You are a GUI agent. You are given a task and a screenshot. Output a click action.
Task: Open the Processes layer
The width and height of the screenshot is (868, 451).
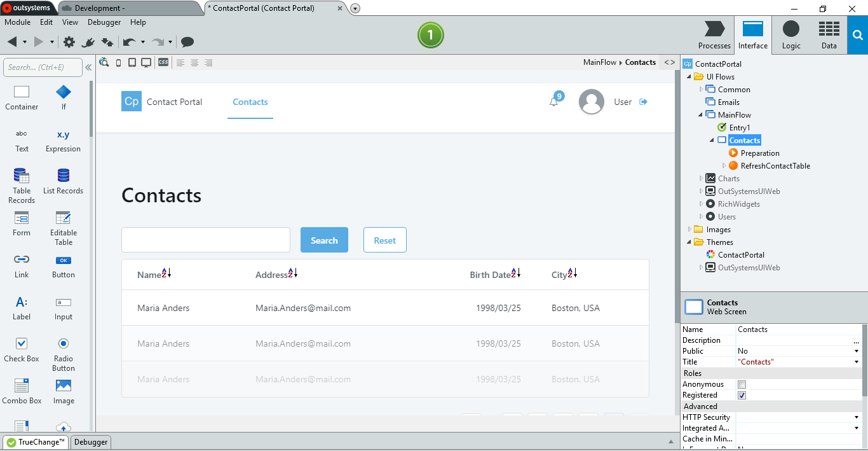pos(714,35)
